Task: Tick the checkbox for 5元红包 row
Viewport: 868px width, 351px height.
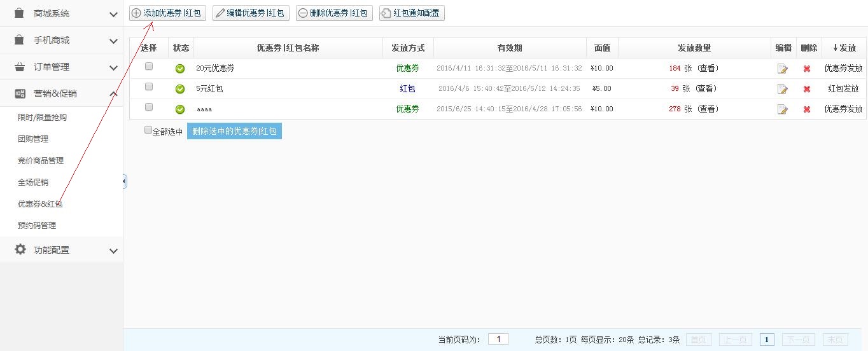Action: pyautogui.click(x=149, y=86)
